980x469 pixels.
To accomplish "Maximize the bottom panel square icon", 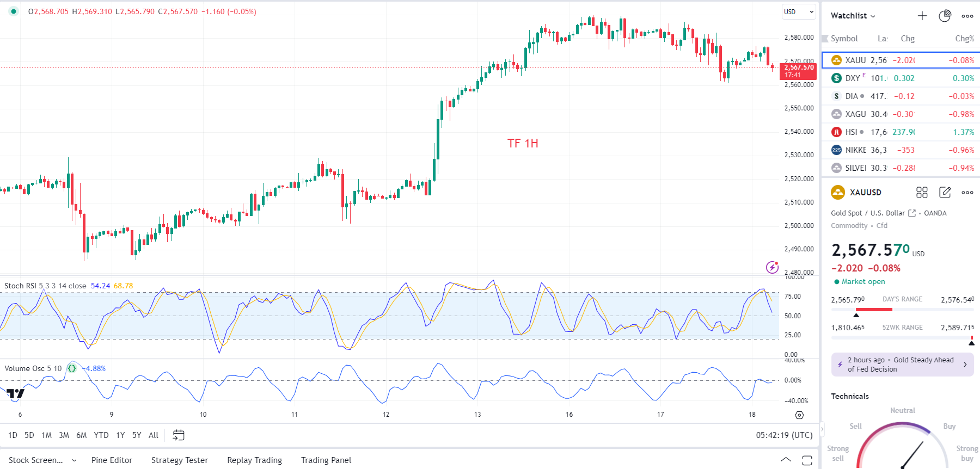I will pyautogui.click(x=807, y=460).
